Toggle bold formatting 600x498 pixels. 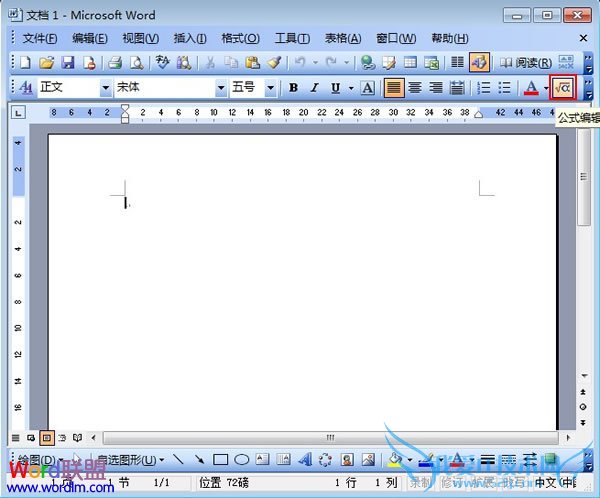pyautogui.click(x=293, y=88)
